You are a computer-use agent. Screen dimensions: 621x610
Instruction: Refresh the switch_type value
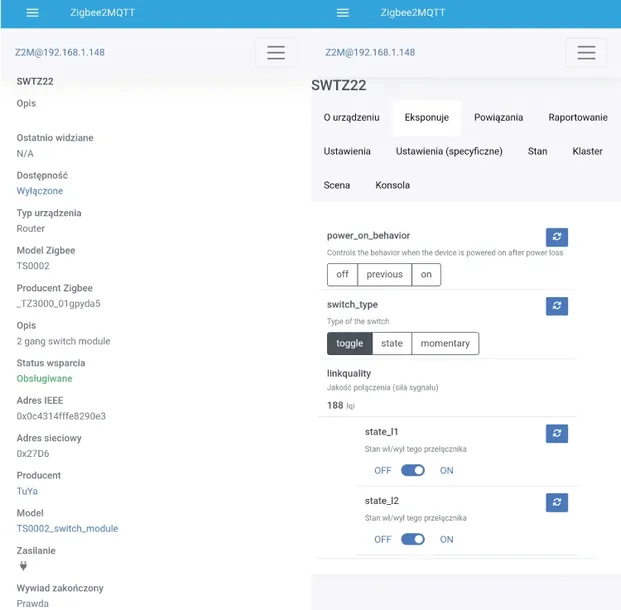point(557,306)
